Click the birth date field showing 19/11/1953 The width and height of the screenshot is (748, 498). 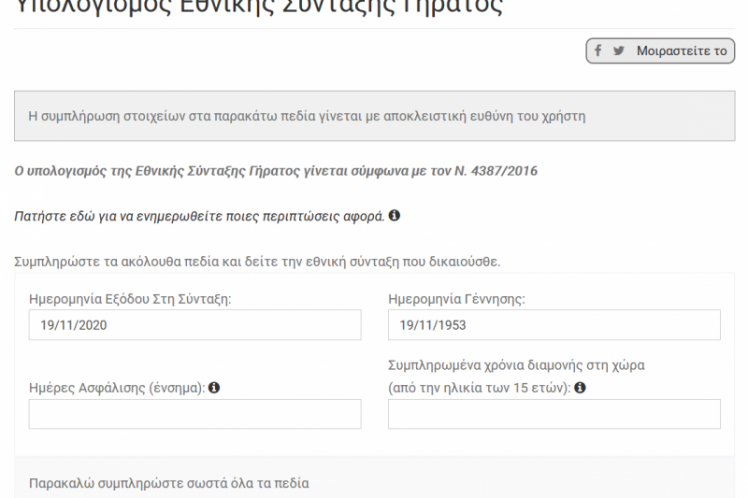click(x=553, y=325)
